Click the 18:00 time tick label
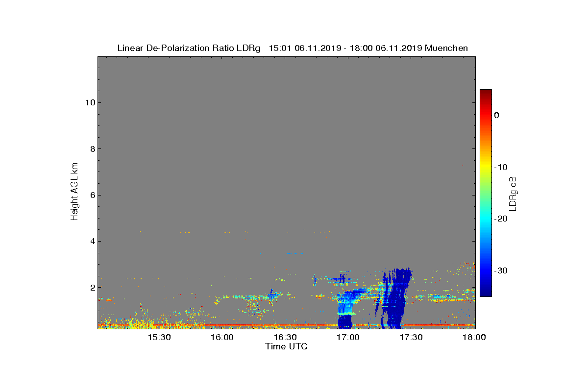Viewport: 588px width, 392px height. [x=474, y=338]
